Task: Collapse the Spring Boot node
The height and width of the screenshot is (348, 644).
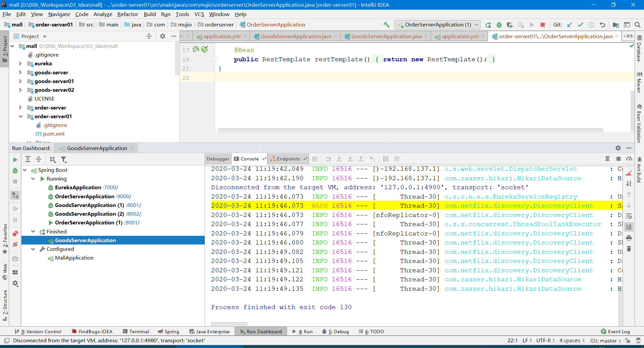Action: coord(25,170)
